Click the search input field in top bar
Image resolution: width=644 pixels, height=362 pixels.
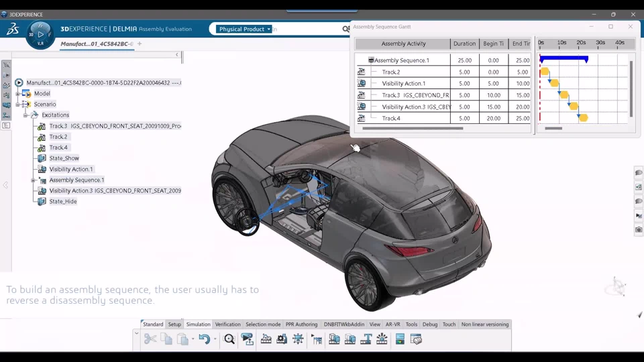click(306, 29)
